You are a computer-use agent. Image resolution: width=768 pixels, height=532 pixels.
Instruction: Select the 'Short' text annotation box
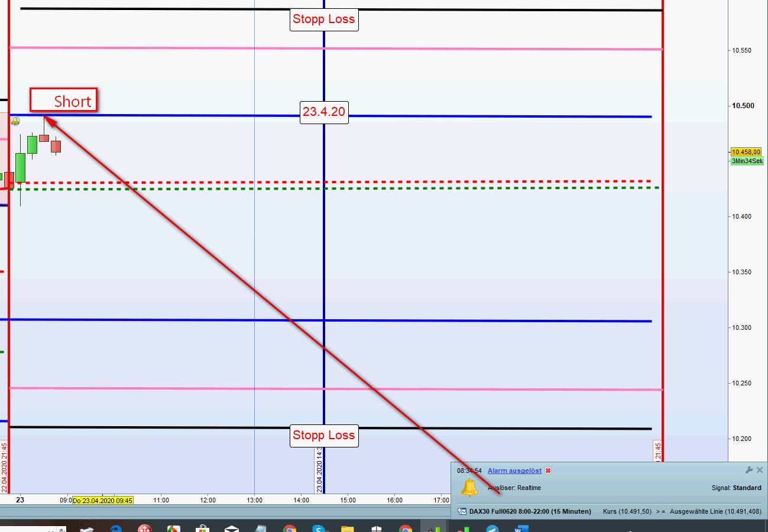pyautogui.click(x=64, y=101)
